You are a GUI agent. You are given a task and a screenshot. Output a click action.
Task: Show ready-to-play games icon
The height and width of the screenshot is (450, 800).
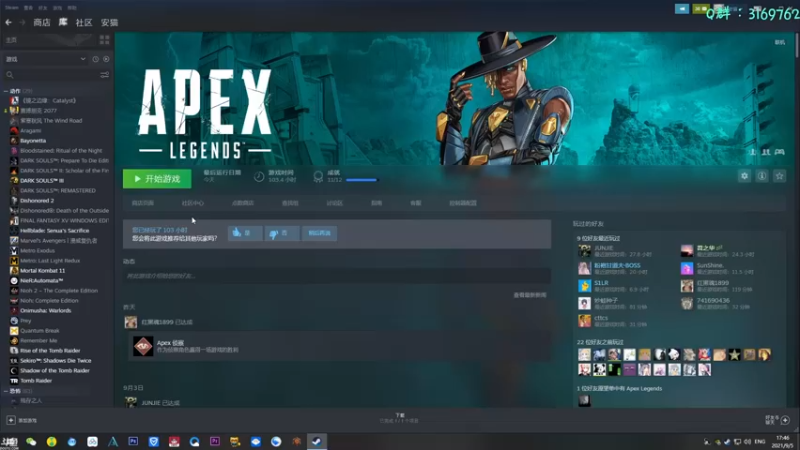pos(106,59)
